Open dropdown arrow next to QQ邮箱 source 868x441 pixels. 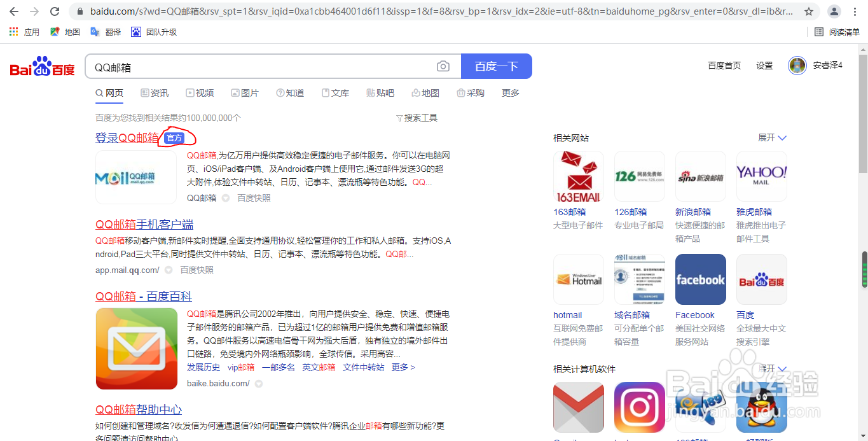point(225,198)
